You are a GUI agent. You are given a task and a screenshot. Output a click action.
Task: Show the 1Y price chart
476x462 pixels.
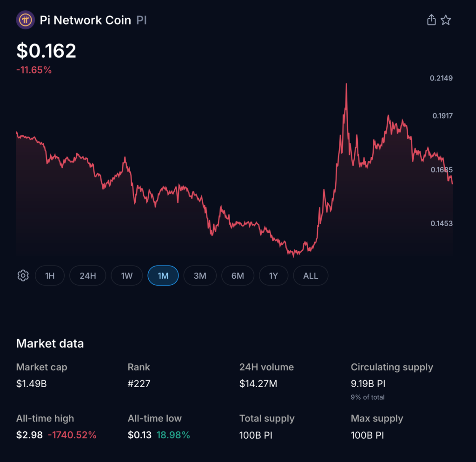[x=273, y=275]
